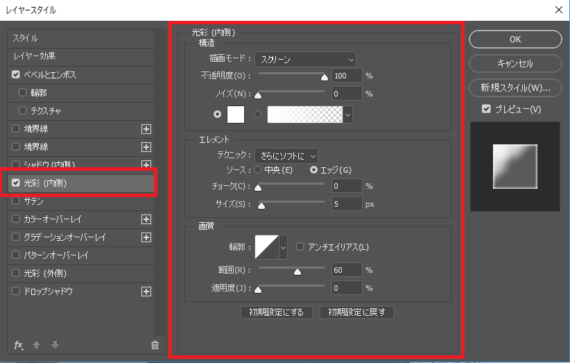Screen dimensions: 570x363
Task: Expand the 輪郭 contour picker arrow
Action: pos(283,247)
